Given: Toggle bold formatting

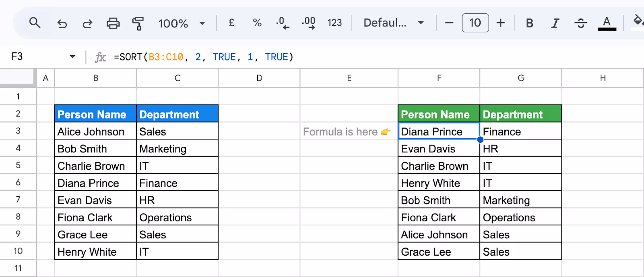Looking at the screenshot, I should click(530, 23).
